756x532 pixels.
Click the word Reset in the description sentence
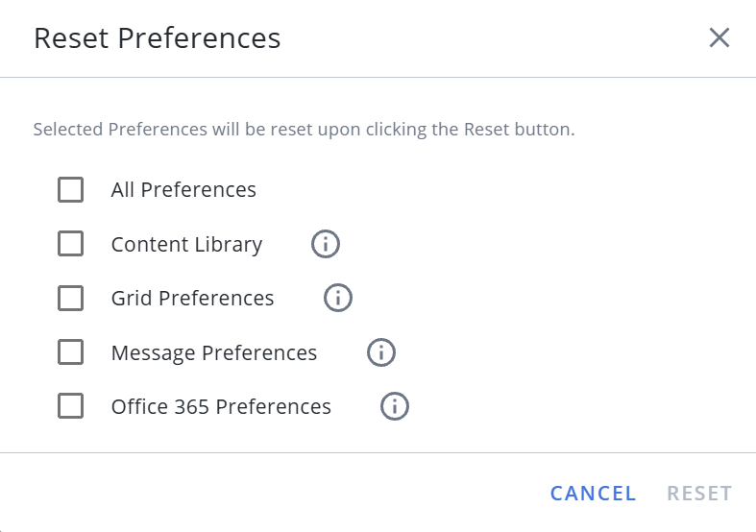point(485,130)
